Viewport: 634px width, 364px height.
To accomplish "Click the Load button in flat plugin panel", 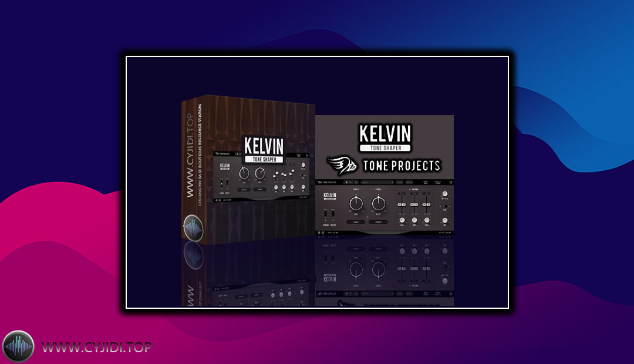I will point(400,183).
